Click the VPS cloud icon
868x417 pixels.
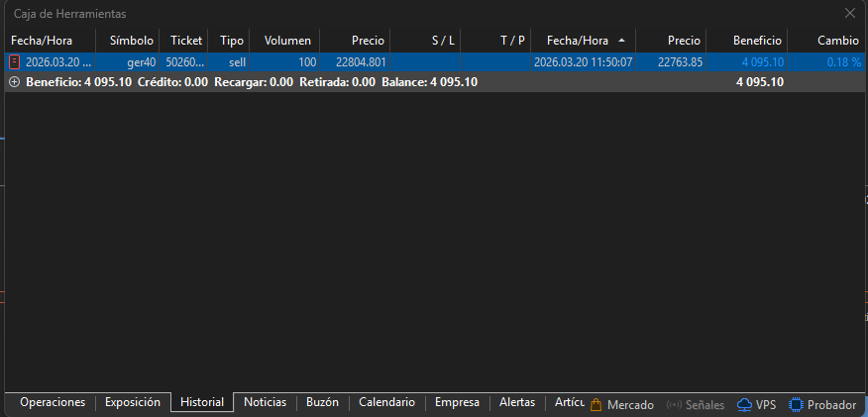(744, 404)
